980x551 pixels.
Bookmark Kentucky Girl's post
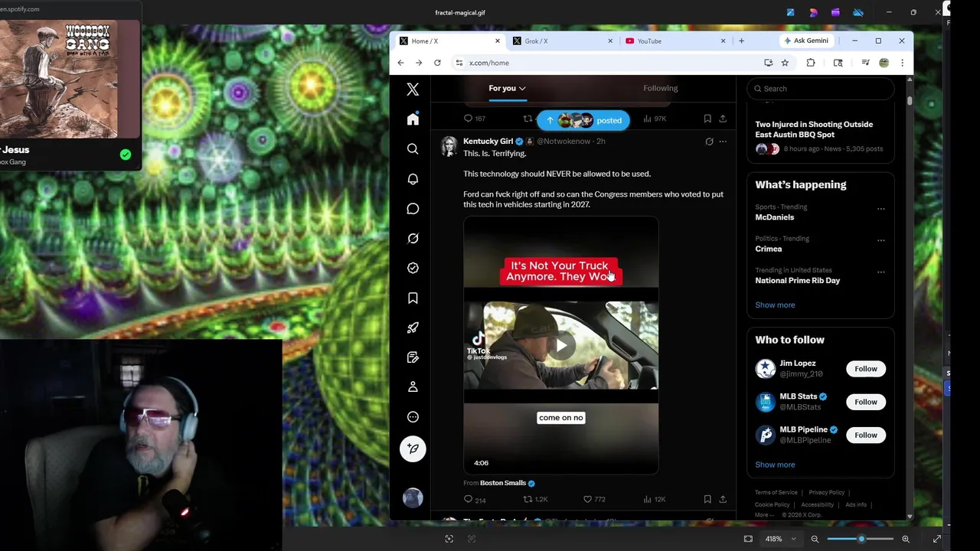point(707,499)
